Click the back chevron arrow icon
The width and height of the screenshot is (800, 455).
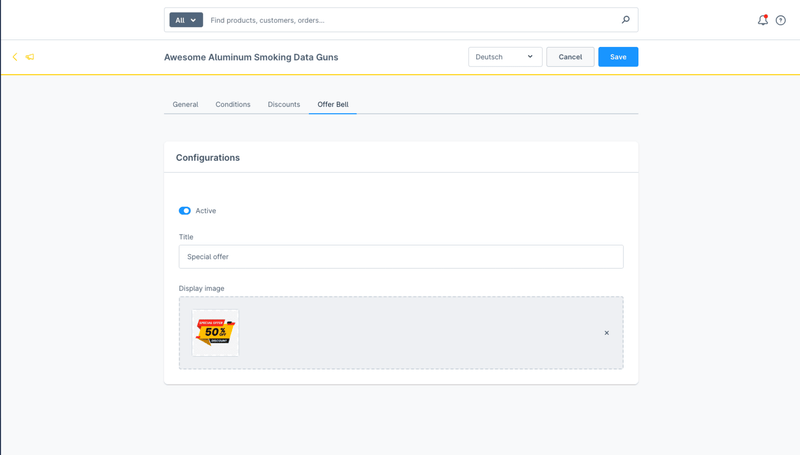15,57
